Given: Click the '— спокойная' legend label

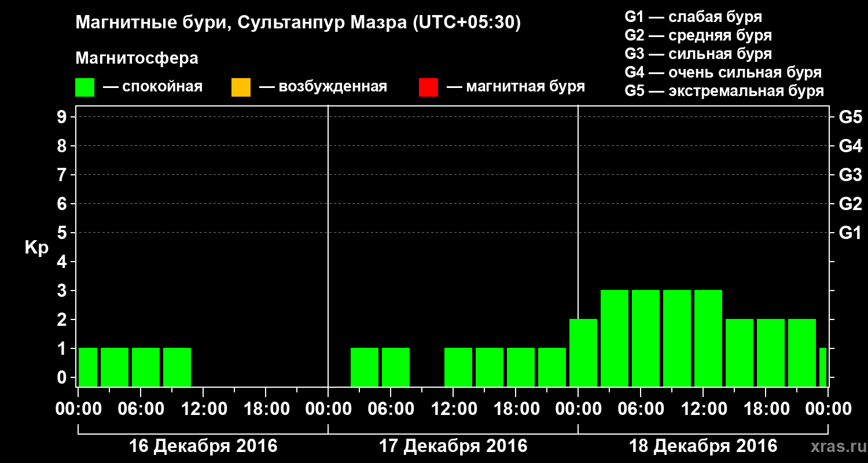Looking at the screenshot, I should (153, 87).
